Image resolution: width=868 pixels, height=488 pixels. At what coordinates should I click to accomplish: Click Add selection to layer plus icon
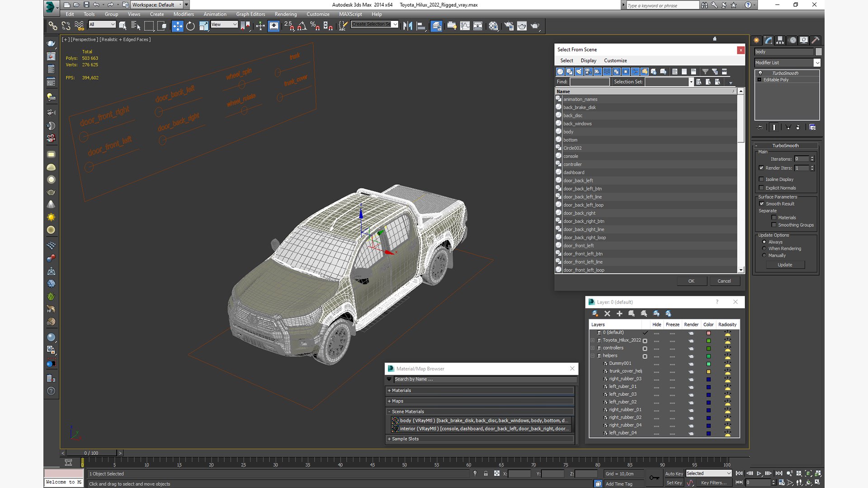(x=619, y=314)
